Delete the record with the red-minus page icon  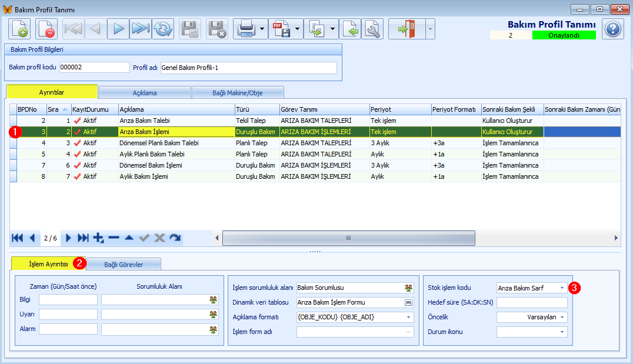point(46,29)
